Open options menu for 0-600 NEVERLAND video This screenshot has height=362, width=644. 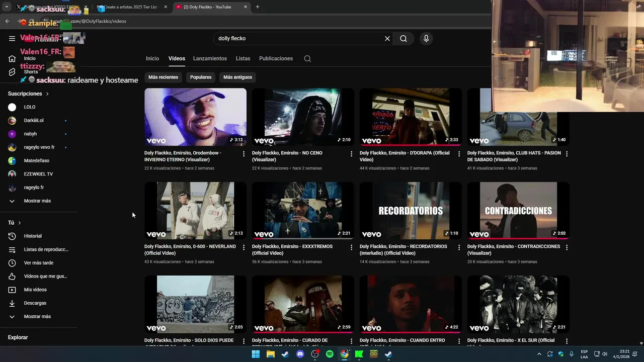[244, 247]
